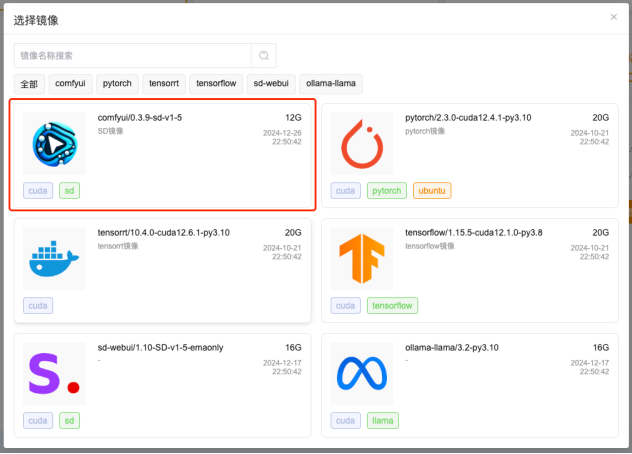The height and width of the screenshot is (454, 632).
Task: Click cuda tag on tensorflow card
Action: pyautogui.click(x=345, y=306)
